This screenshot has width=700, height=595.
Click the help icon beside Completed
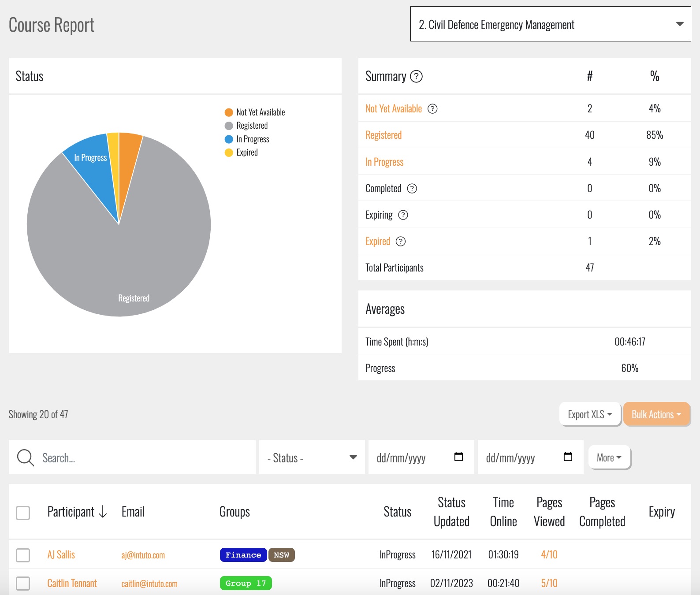pos(412,189)
